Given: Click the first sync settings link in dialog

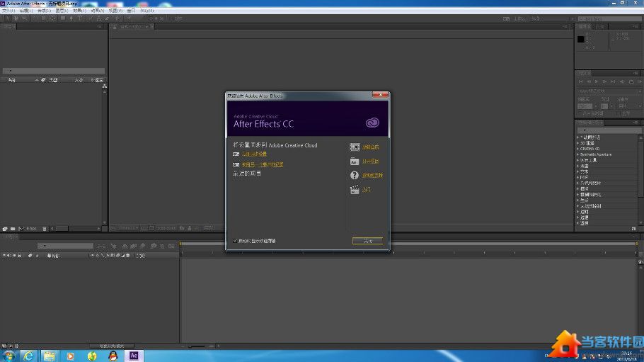Looking at the screenshot, I should click(x=254, y=154).
